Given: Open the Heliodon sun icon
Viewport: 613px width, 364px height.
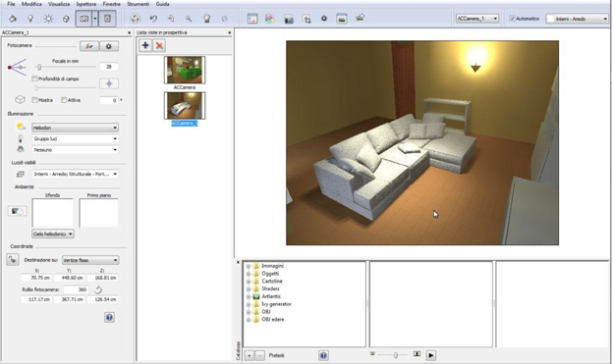Looking at the screenshot, I should pos(48,19).
